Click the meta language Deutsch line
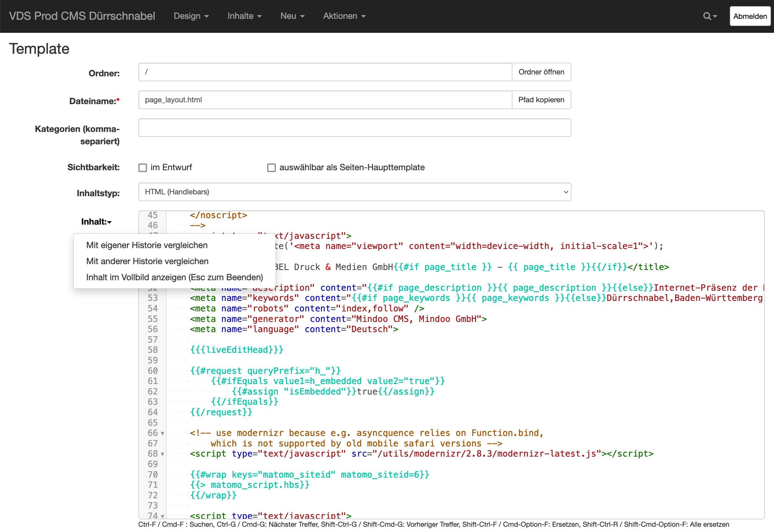 294,329
